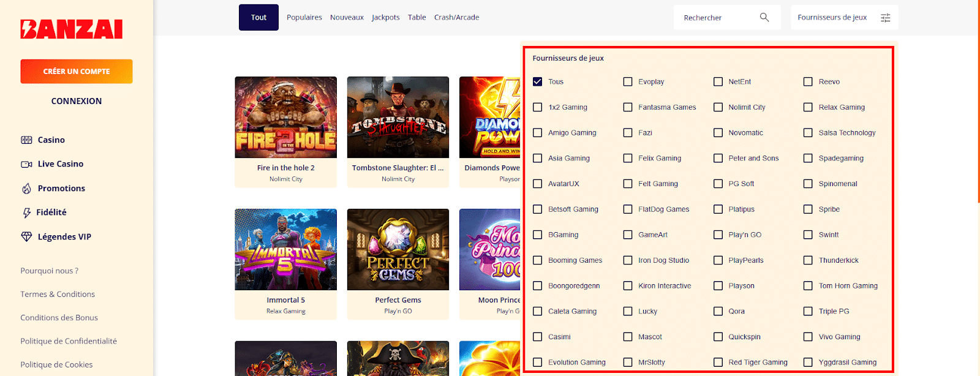Click the BANZAI logo
This screenshot has width=980, height=376.
(x=72, y=29)
